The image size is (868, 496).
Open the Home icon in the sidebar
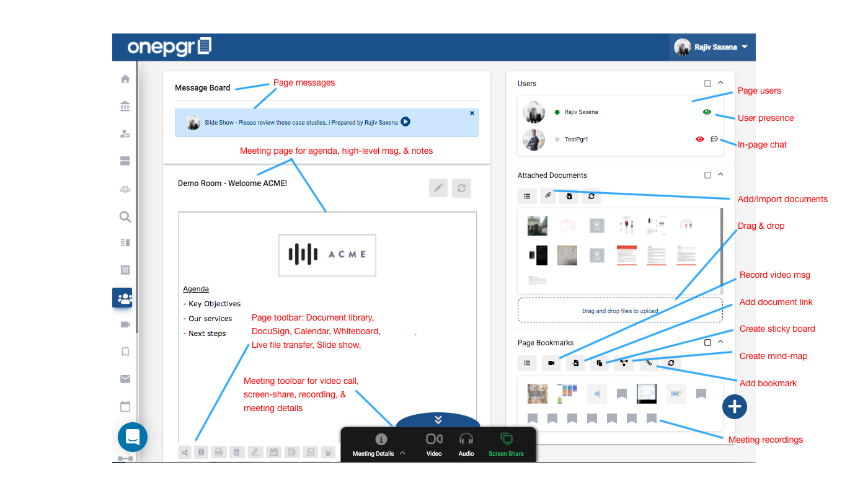click(x=125, y=79)
